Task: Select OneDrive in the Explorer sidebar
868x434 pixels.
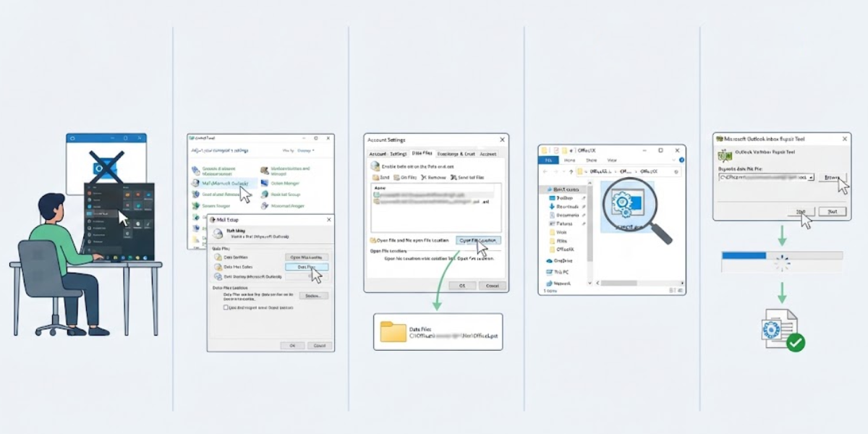Action: [559, 260]
